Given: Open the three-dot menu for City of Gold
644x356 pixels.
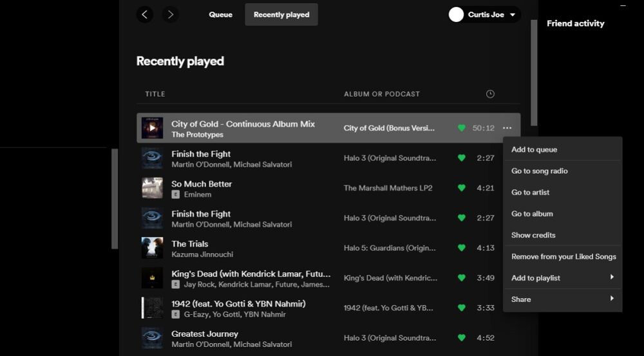Looking at the screenshot, I should pyautogui.click(x=507, y=128).
